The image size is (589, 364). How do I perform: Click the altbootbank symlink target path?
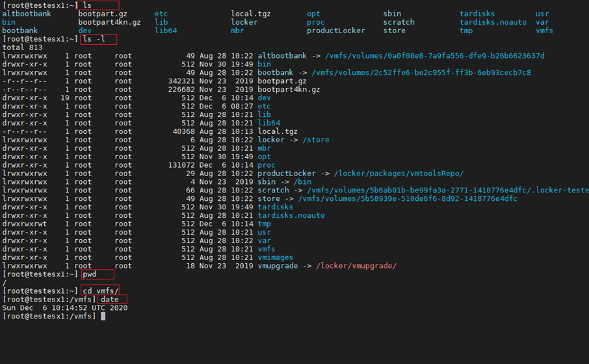point(435,56)
